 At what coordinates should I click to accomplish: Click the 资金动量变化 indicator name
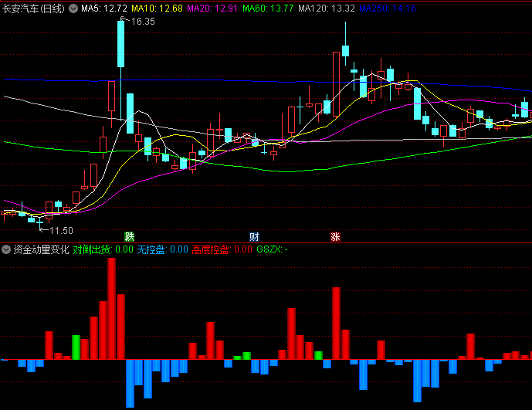click(41, 250)
